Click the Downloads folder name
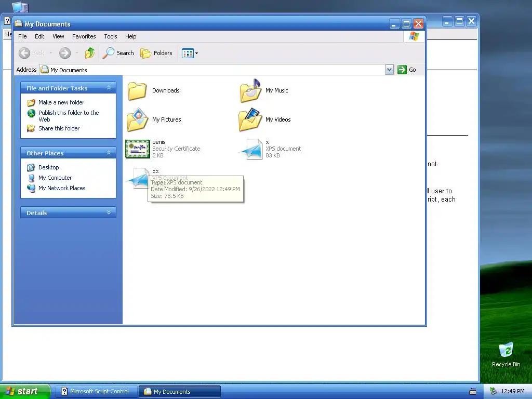The width and height of the screenshot is (532, 399). (166, 90)
